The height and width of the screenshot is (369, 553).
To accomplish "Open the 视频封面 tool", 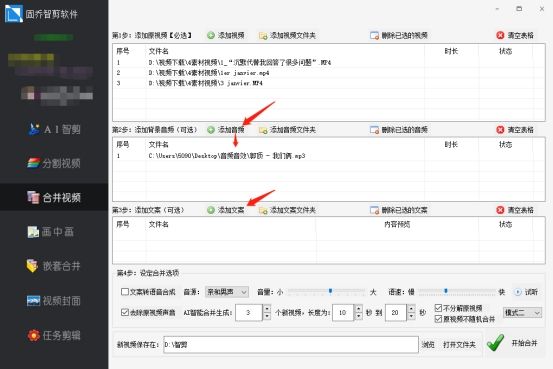I will [54, 301].
